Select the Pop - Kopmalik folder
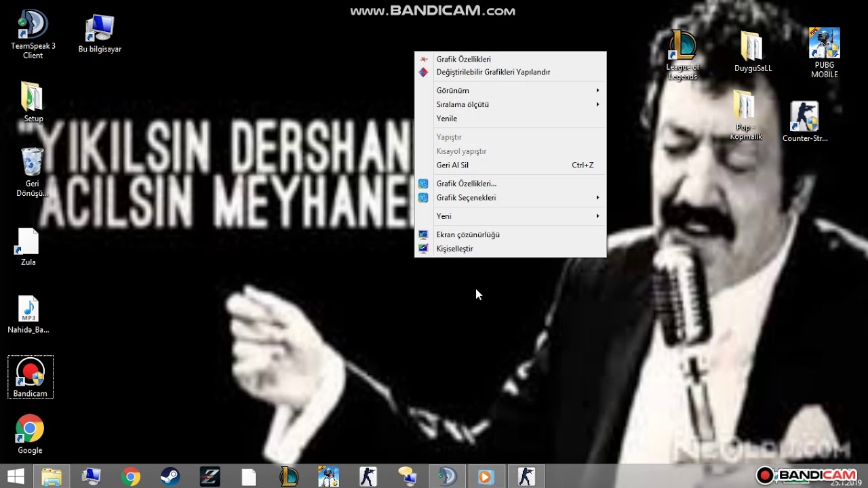 tap(745, 115)
